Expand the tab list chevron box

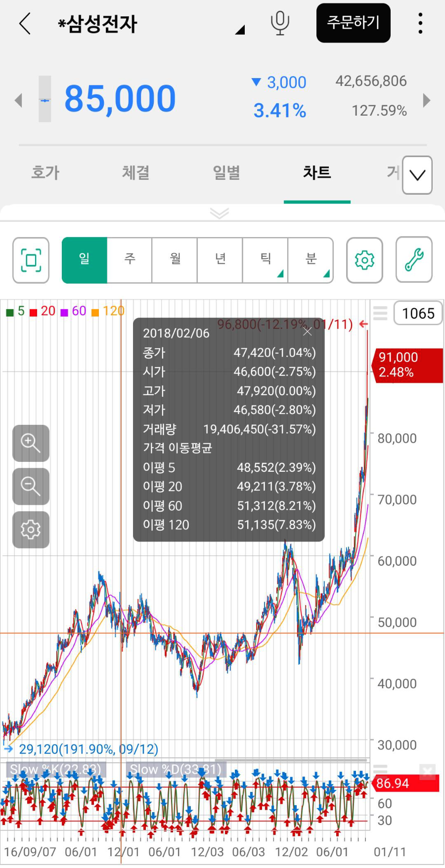tap(417, 175)
